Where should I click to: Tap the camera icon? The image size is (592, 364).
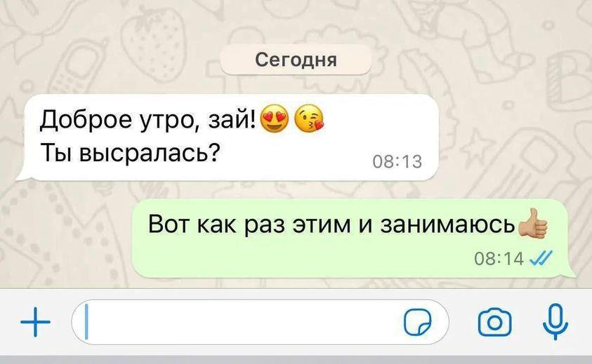pyautogui.click(x=494, y=322)
